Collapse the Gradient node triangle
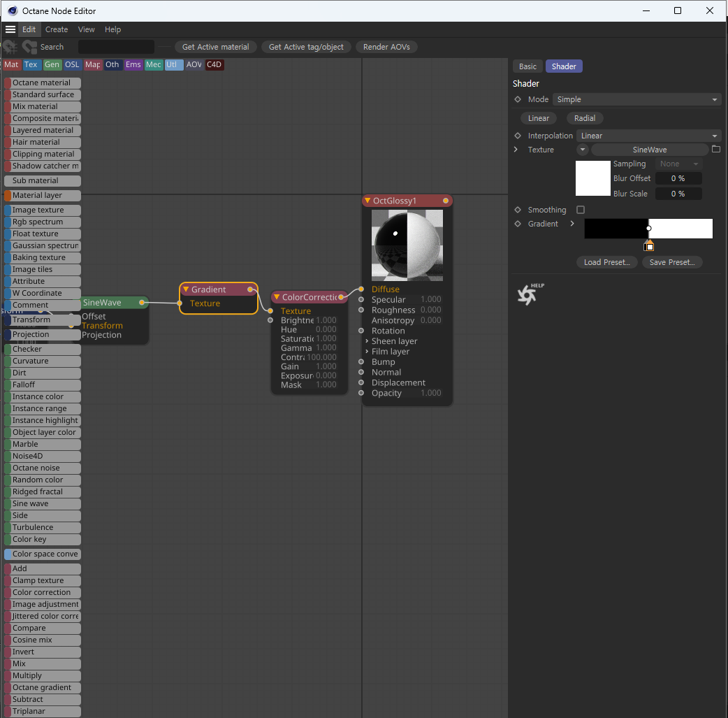The image size is (728, 718). coord(186,289)
